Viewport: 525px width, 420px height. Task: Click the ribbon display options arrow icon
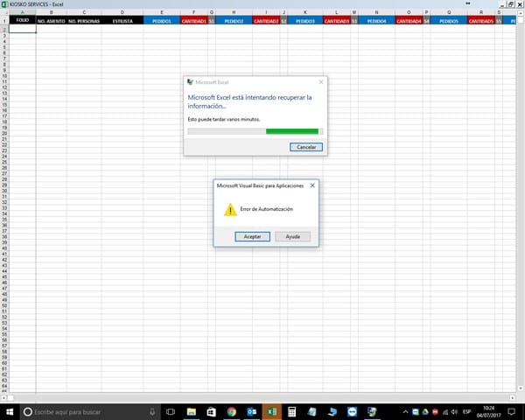[x=468, y=3]
